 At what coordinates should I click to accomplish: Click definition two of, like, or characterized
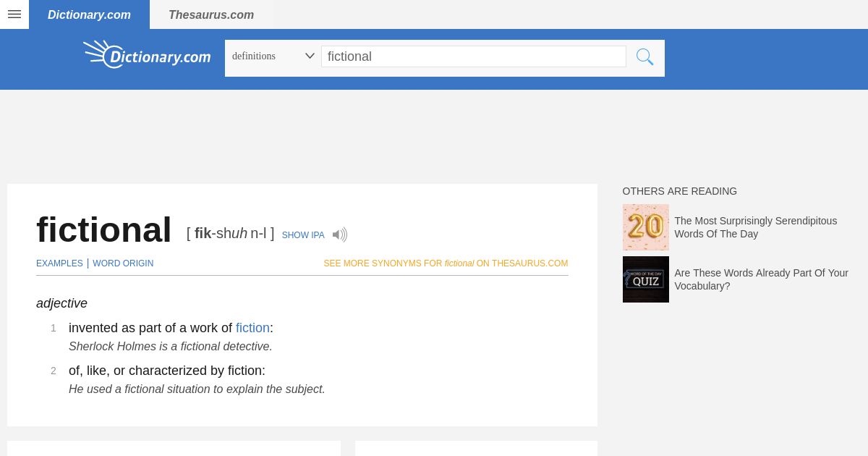167,371
